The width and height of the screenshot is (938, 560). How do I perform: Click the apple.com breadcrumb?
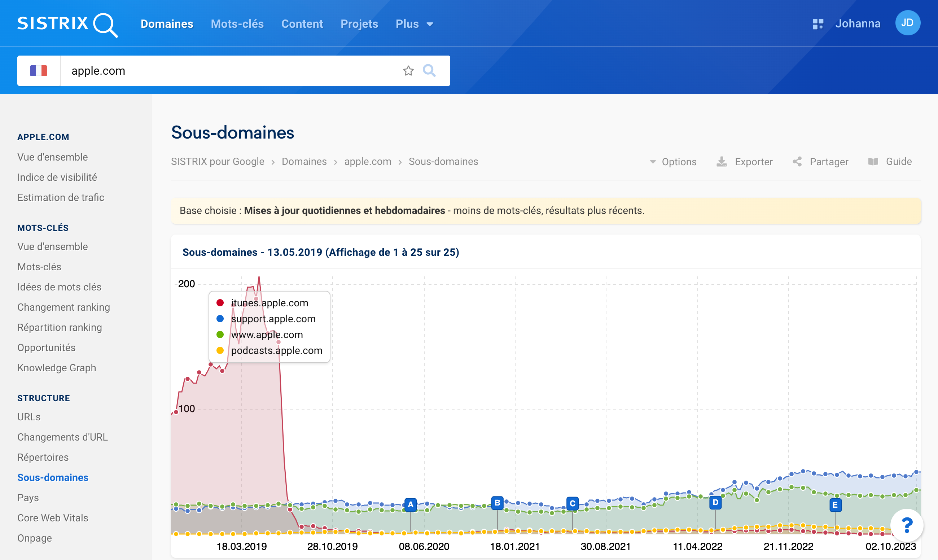[x=368, y=162]
